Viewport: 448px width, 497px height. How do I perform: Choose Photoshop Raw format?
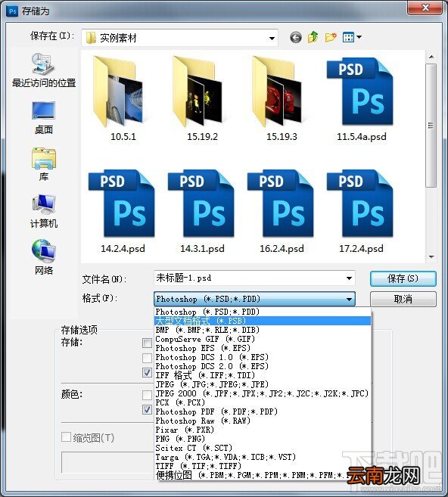263,421
